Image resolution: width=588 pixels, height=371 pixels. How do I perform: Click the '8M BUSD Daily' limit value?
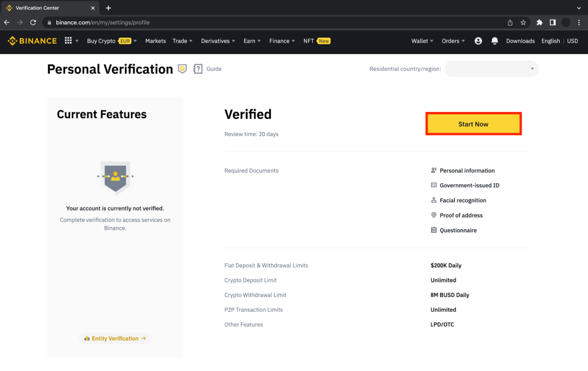(x=450, y=295)
